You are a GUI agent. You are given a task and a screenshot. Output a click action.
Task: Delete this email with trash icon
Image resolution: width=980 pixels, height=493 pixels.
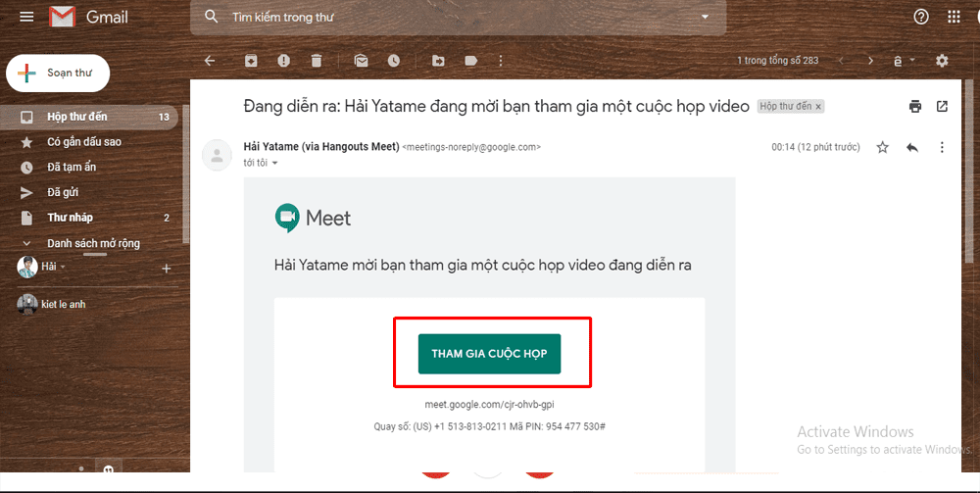317,61
